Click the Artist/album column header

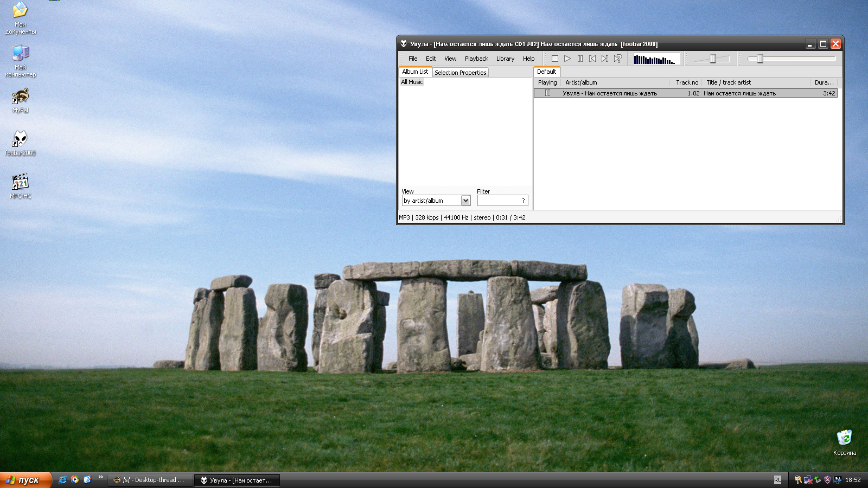tap(614, 82)
